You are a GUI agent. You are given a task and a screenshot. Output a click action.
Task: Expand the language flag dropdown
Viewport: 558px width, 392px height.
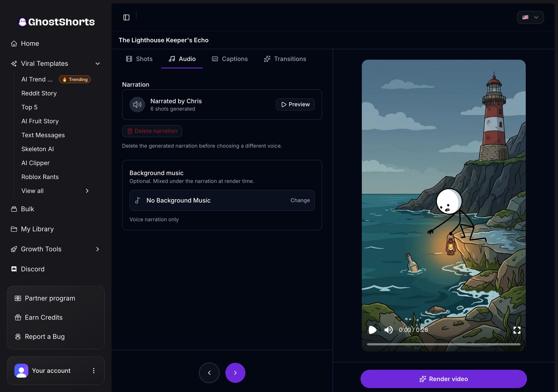point(530,17)
